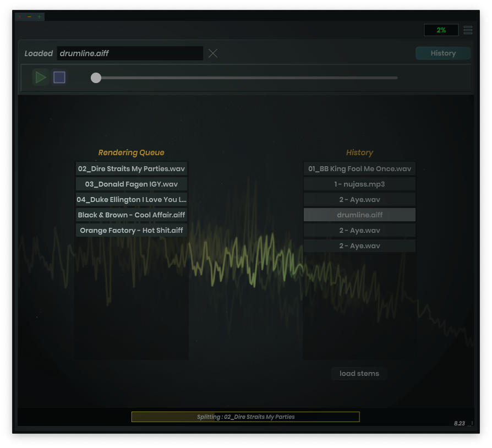Select 03_Donald Fagen IGY.wav in rendering queue

[x=132, y=184]
